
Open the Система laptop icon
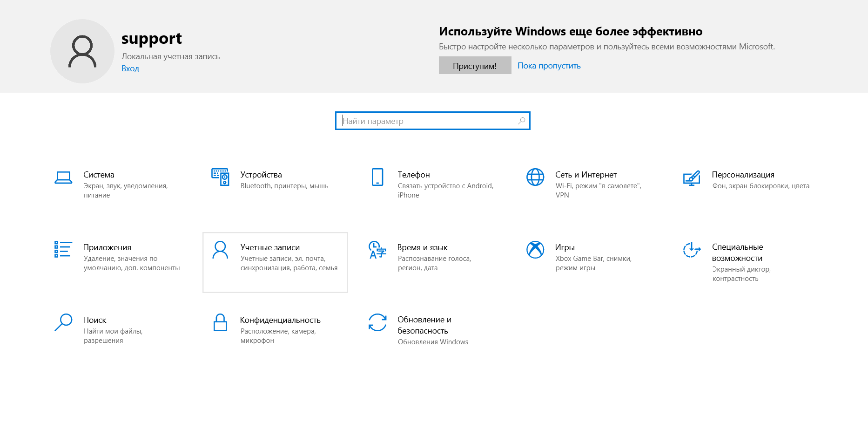click(x=63, y=177)
